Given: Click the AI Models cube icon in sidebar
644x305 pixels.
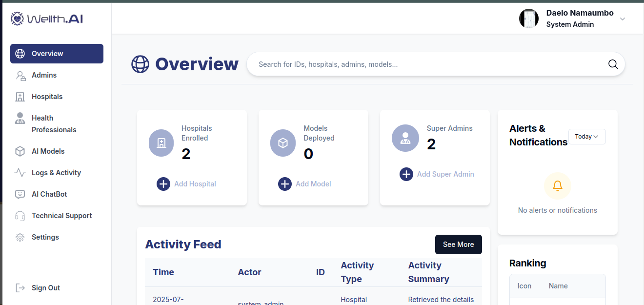Looking at the screenshot, I should 20,151.
